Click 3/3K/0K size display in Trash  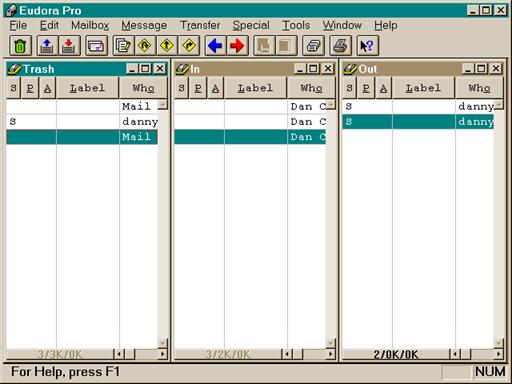(60, 354)
